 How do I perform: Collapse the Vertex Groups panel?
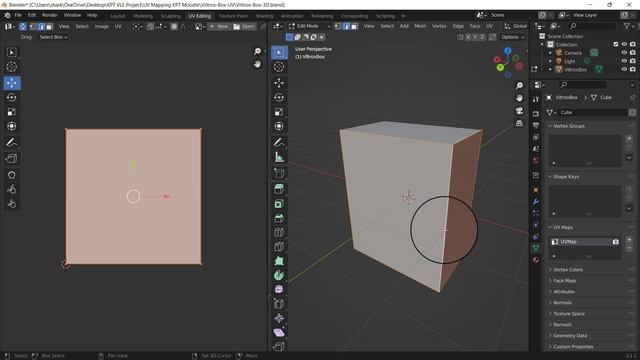point(569,126)
